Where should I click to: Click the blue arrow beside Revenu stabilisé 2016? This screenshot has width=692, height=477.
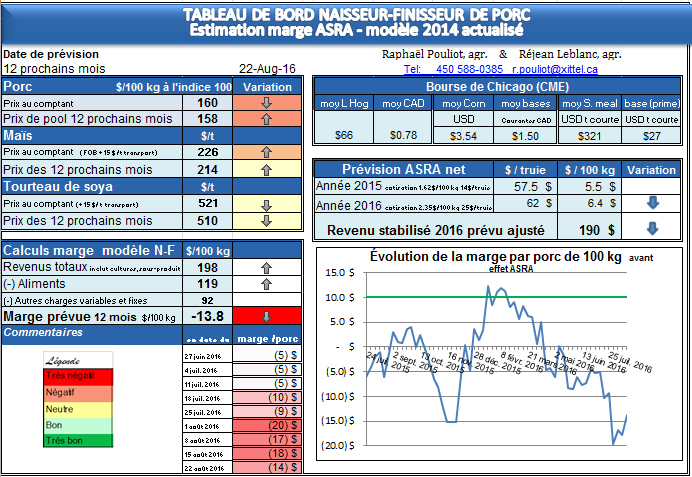pos(652,228)
